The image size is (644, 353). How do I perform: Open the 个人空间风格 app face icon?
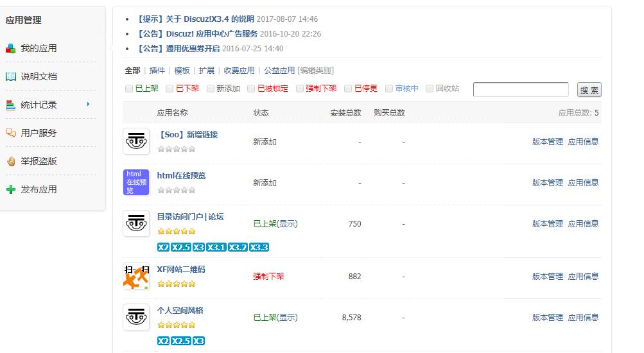click(136, 317)
